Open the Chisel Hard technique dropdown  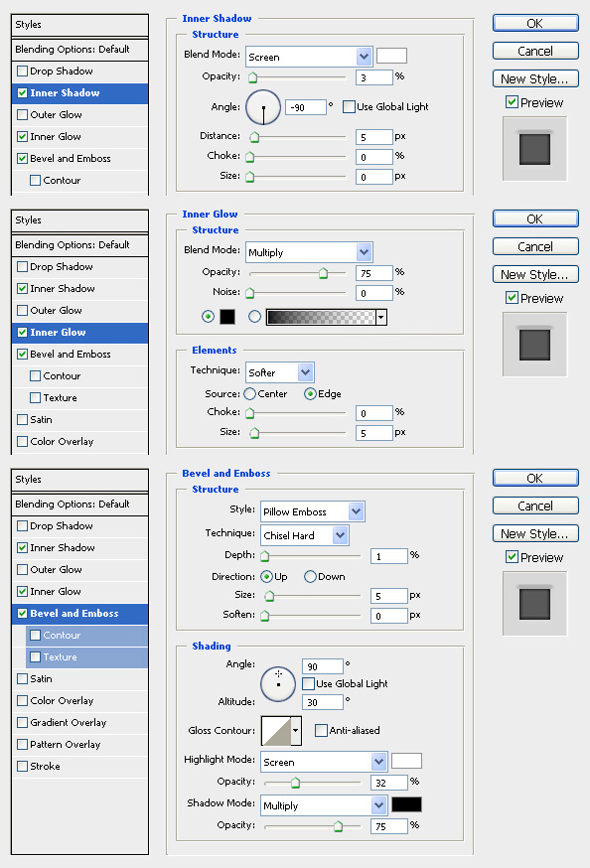[x=305, y=536]
